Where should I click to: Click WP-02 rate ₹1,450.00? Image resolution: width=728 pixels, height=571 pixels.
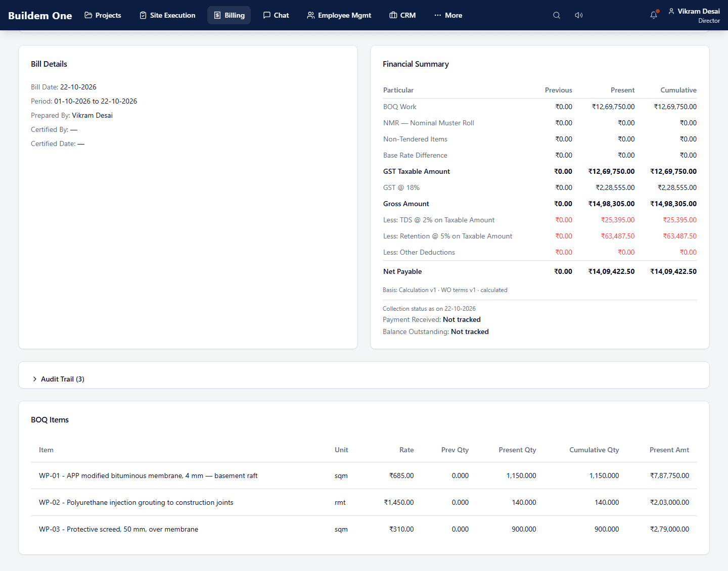pos(399,502)
